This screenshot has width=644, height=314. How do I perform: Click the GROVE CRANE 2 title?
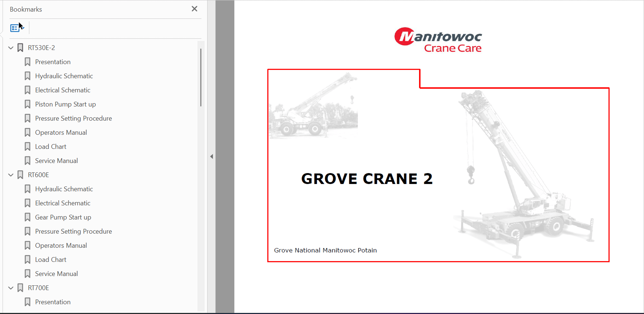[x=367, y=179]
